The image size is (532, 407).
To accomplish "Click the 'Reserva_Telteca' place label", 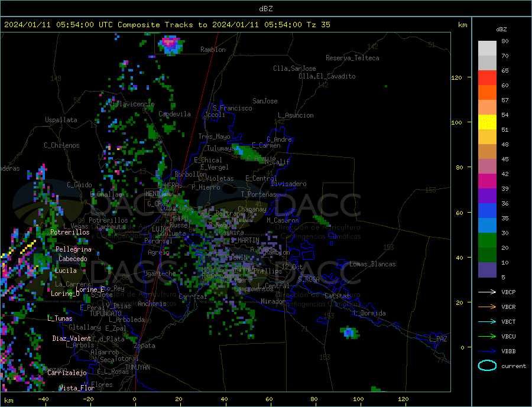I will 352,58.
